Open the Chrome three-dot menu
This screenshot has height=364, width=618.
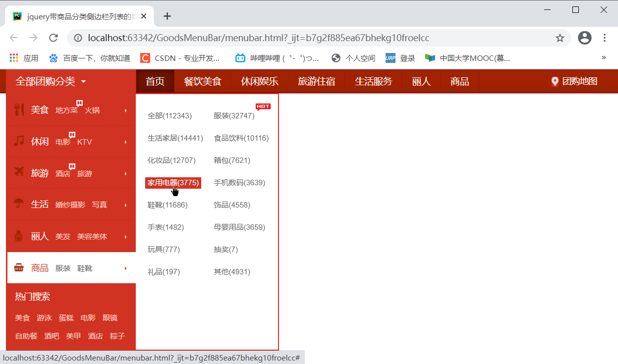(605, 38)
